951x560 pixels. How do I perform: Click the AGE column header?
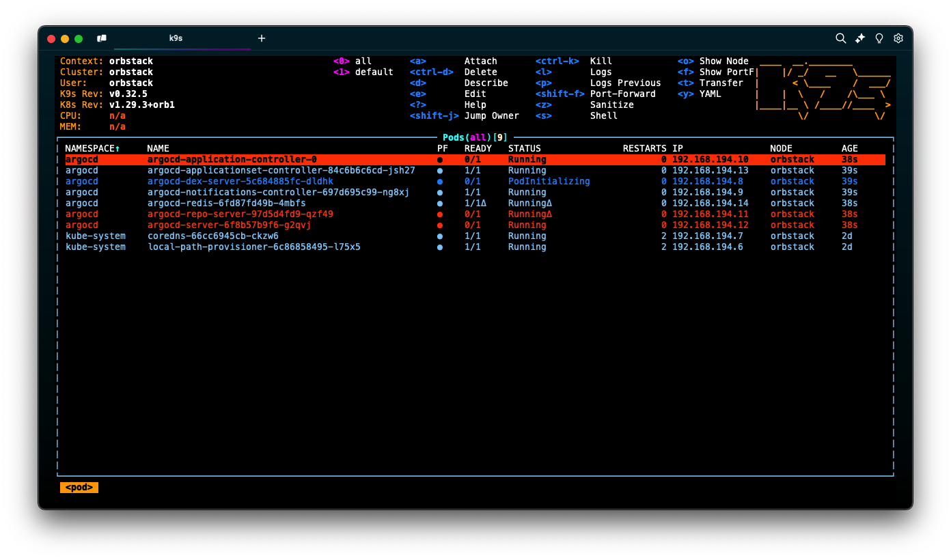point(850,149)
